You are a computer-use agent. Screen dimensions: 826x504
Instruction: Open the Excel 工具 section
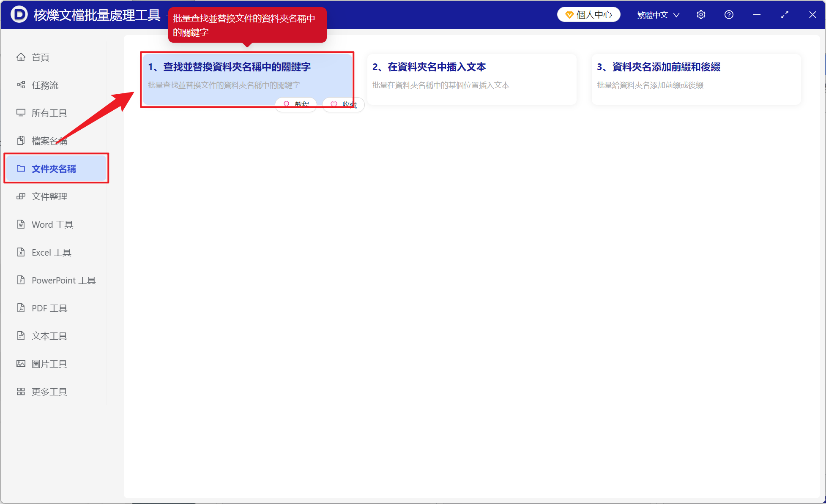point(51,252)
